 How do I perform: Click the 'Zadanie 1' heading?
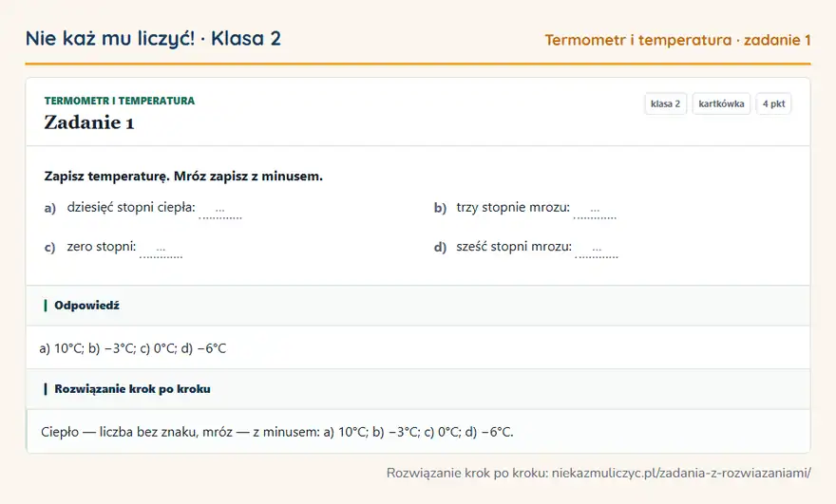(x=89, y=122)
